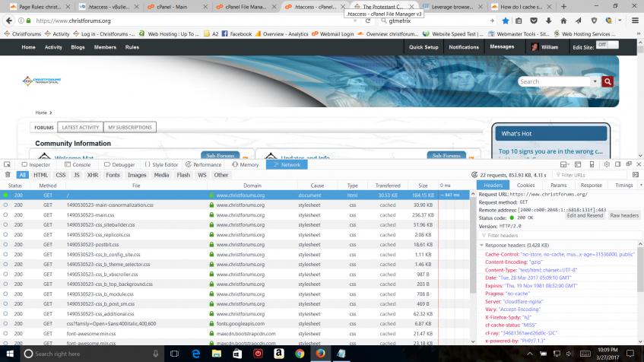Show more bookmarks toolbar items chevron

tap(638, 33)
